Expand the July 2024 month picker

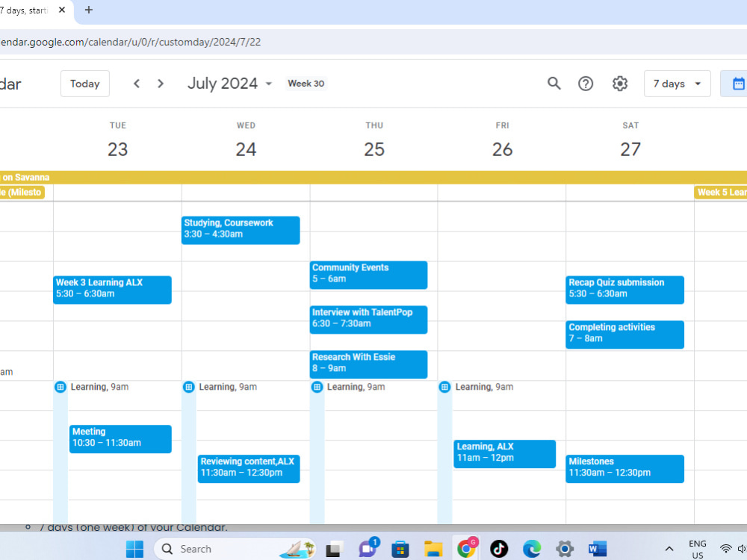[x=229, y=84]
